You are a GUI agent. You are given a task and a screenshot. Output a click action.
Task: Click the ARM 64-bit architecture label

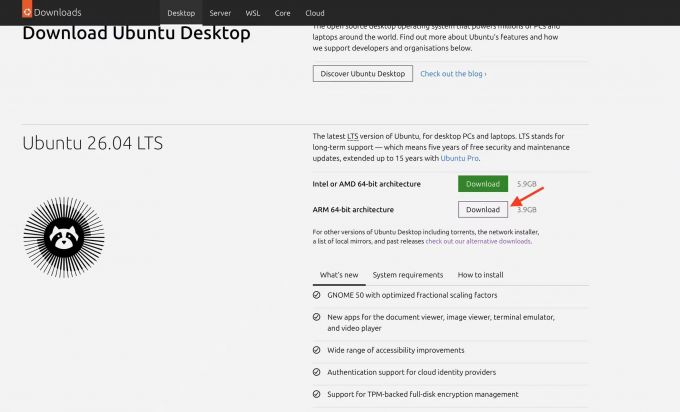pos(353,209)
